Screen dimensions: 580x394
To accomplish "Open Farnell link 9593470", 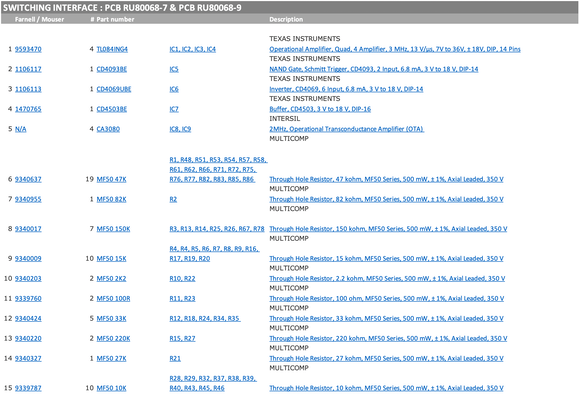I will (x=28, y=49).
